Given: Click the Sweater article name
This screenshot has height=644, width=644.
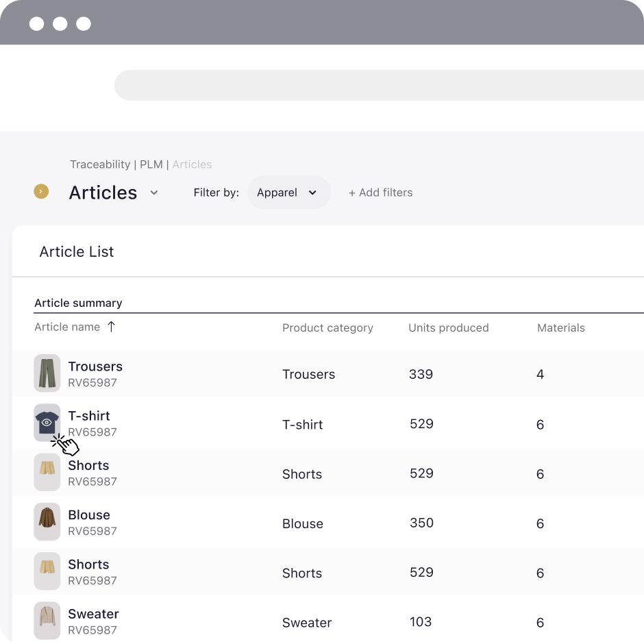Looking at the screenshot, I should pyautogui.click(x=94, y=614).
